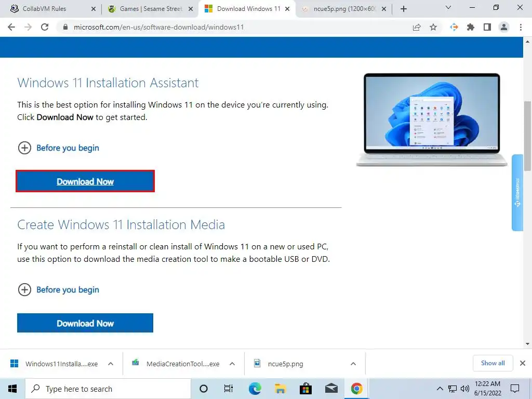Go back to the previous page

(x=11, y=27)
